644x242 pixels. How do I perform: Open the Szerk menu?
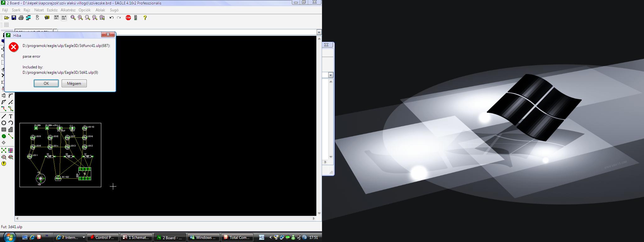pyautogui.click(x=16, y=10)
